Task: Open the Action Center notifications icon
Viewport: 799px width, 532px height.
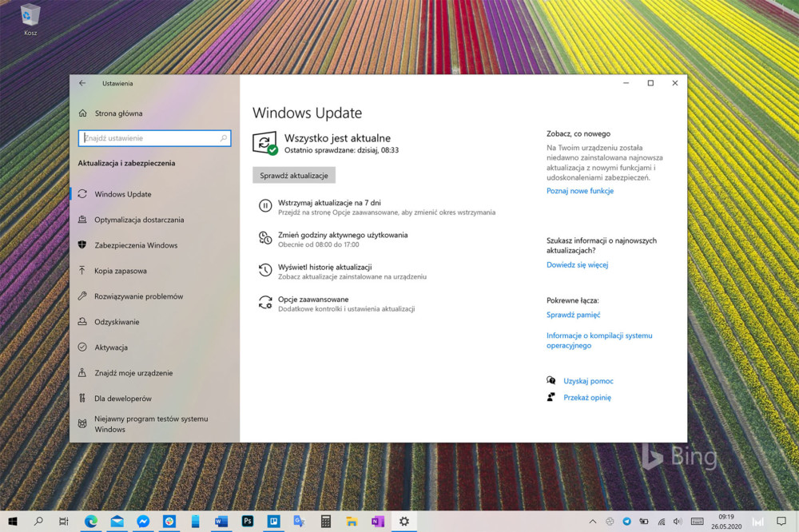Action: [781, 522]
